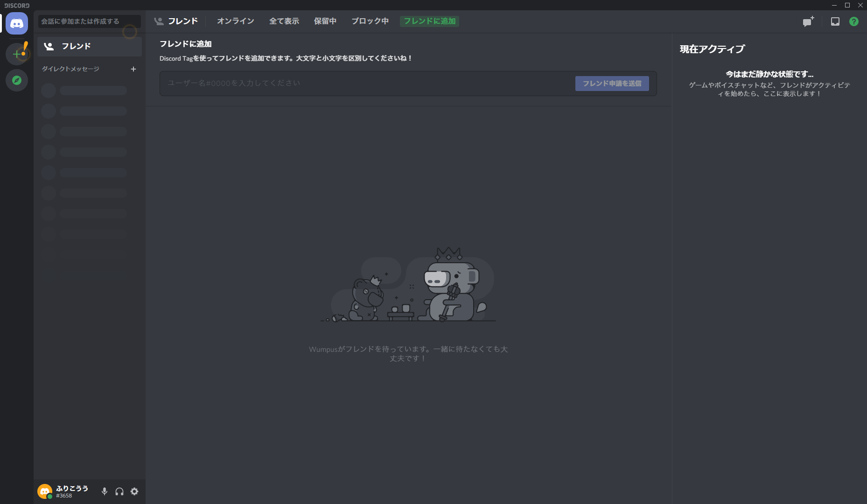Open new group DM icon
Image resolution: width=867 pixels, height=504 pixels.
[808, 21]
